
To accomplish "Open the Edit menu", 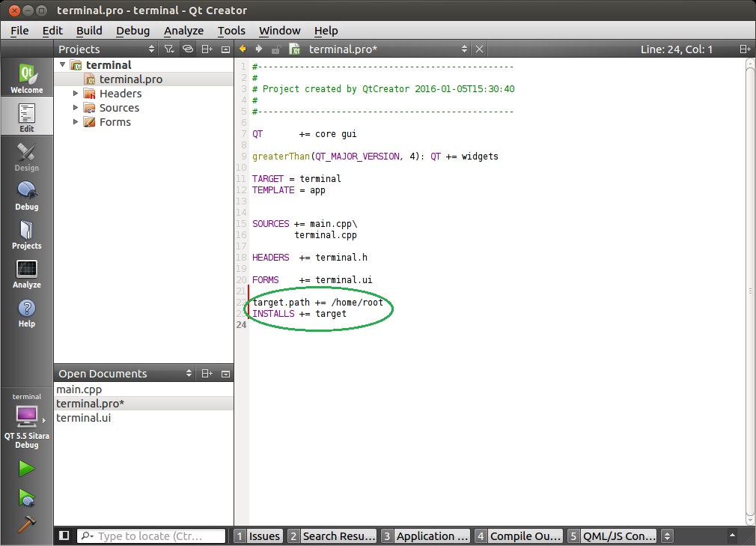I will pyautogui.click(x=52, y=31).
